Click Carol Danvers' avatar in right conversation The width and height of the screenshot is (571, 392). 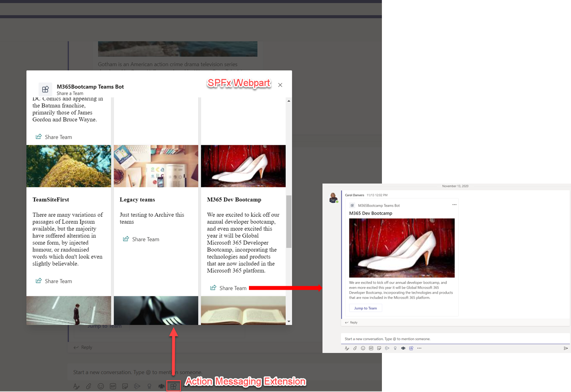333,198
